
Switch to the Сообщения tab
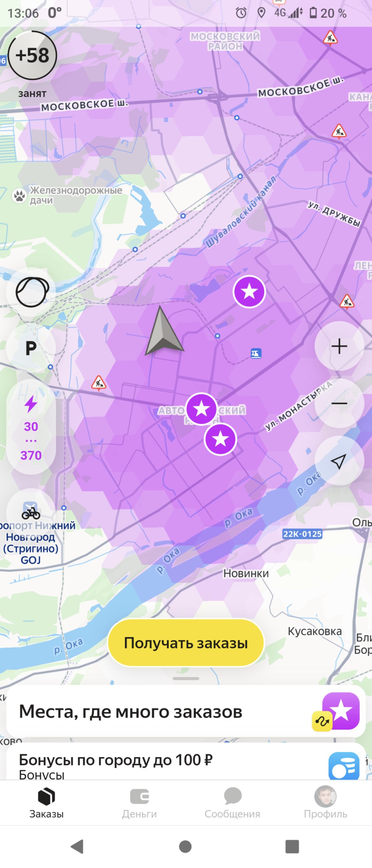pos(232,803)
